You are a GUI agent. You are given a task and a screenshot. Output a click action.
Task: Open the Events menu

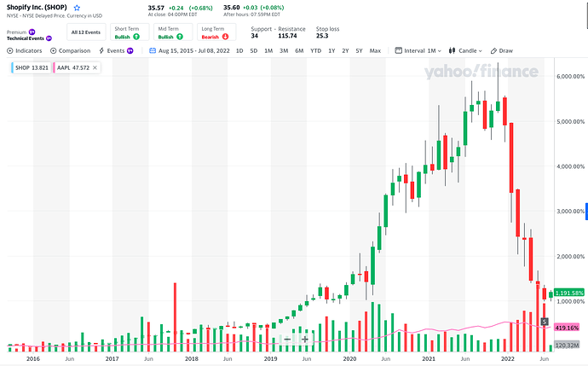116,50
